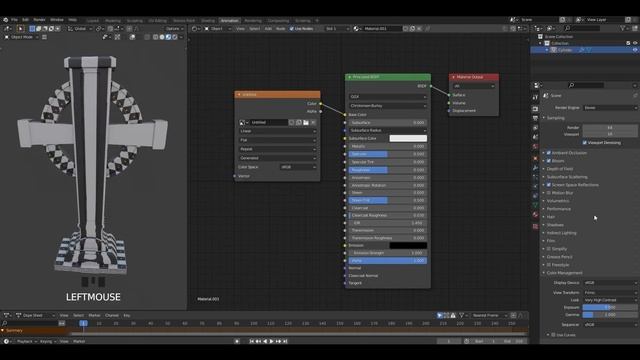Open the Edit menu

point(25,20)
